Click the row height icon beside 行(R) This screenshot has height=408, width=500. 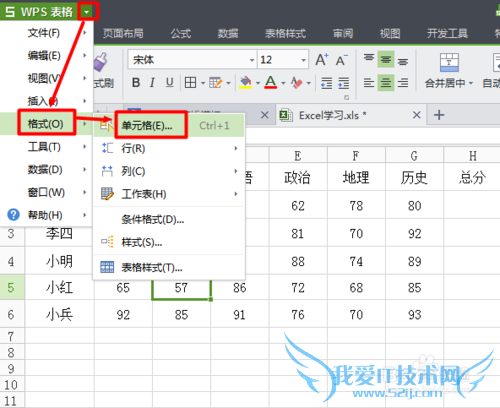[x=107, y=148]
